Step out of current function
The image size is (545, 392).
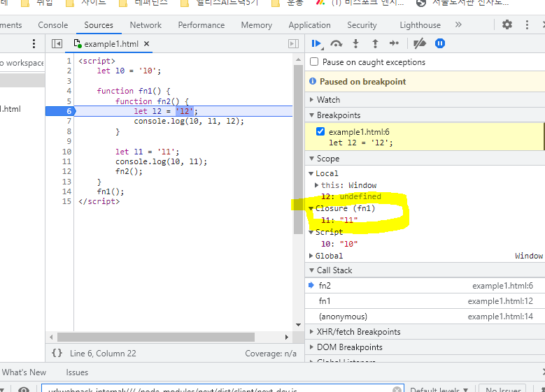[x=375, y=43]
